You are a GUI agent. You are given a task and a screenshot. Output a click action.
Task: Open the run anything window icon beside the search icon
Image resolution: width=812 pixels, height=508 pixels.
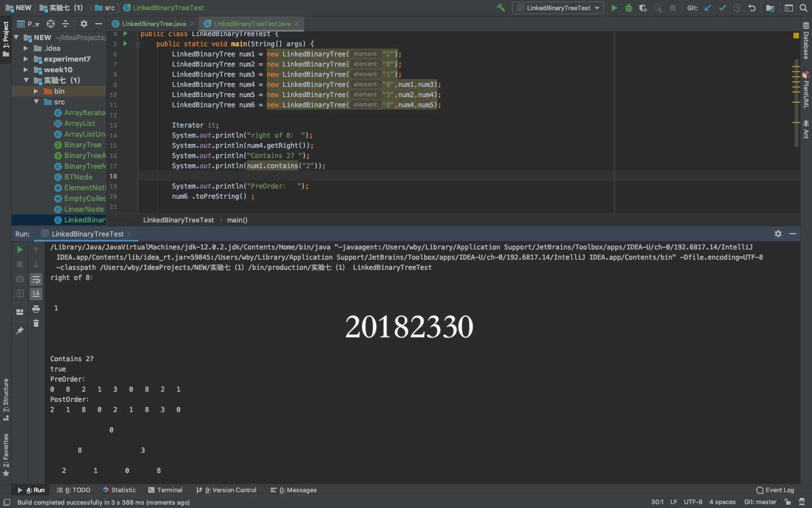point(789,8)
